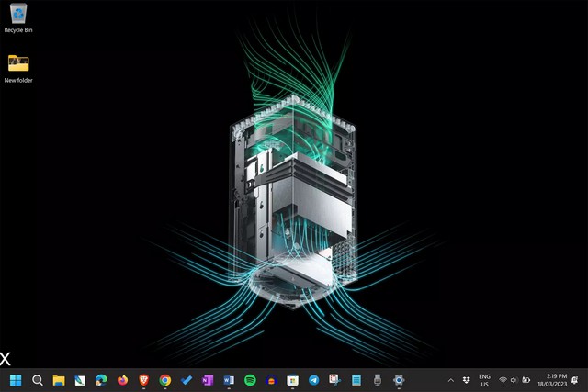Launch Microsoft Word from the taskbar
Screen dimensions: 588x392
tap(229, 380)
